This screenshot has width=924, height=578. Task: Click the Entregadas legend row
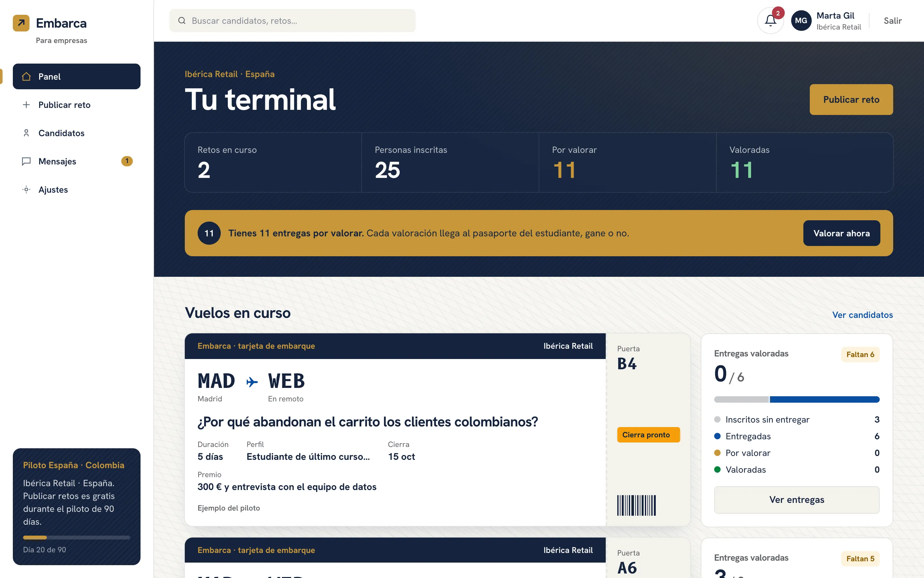(x=797, y=436)
